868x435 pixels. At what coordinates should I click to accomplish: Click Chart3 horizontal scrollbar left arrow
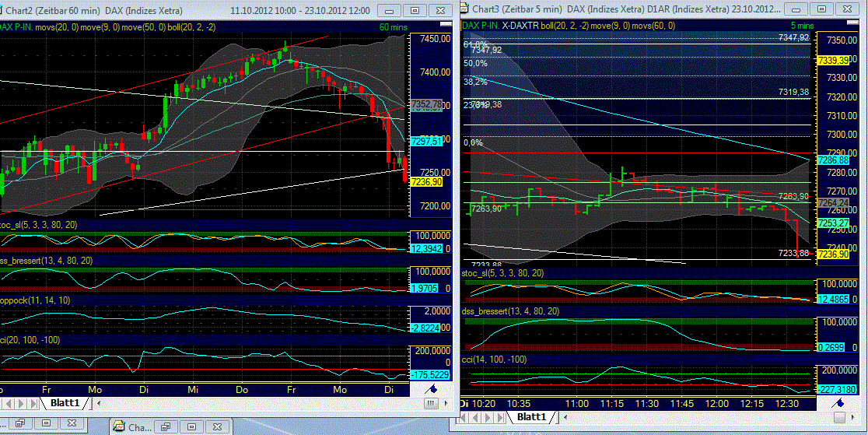point(564,416)
